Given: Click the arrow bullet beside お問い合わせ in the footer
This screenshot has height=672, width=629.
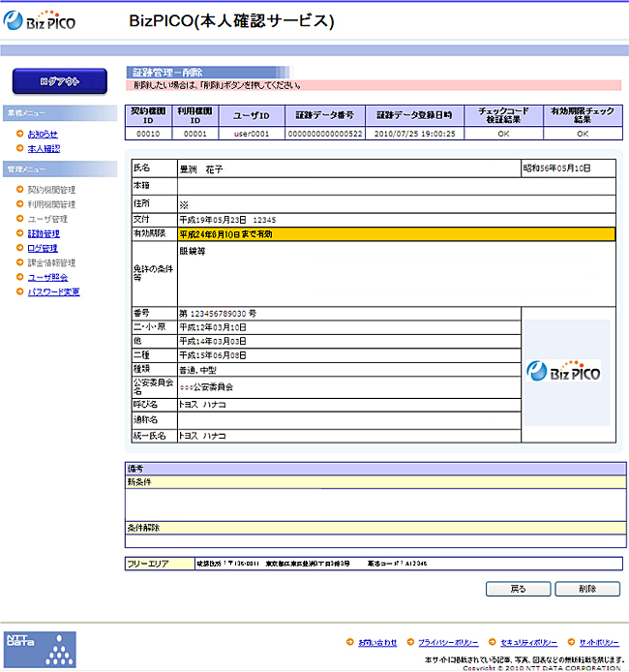Looking at the screenshot, I should 349,642.
